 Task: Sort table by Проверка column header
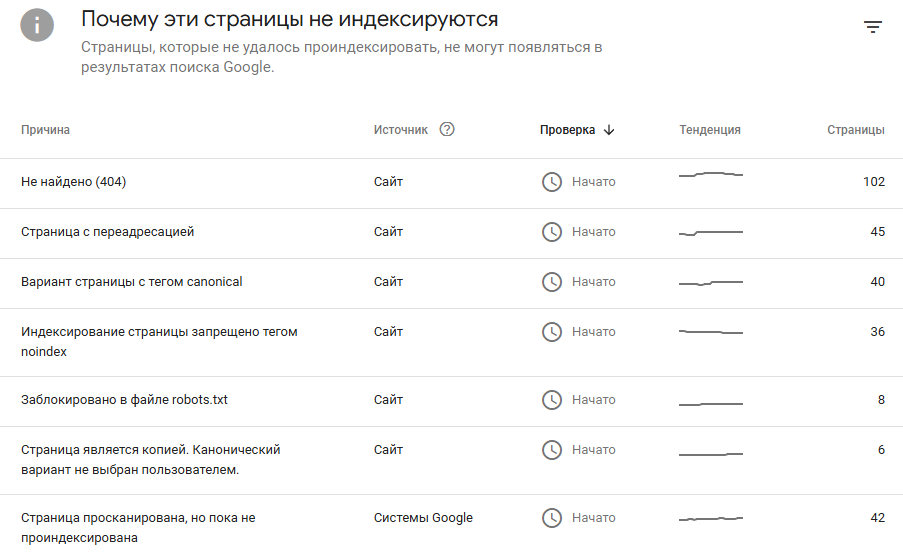[x=567, y=130]
